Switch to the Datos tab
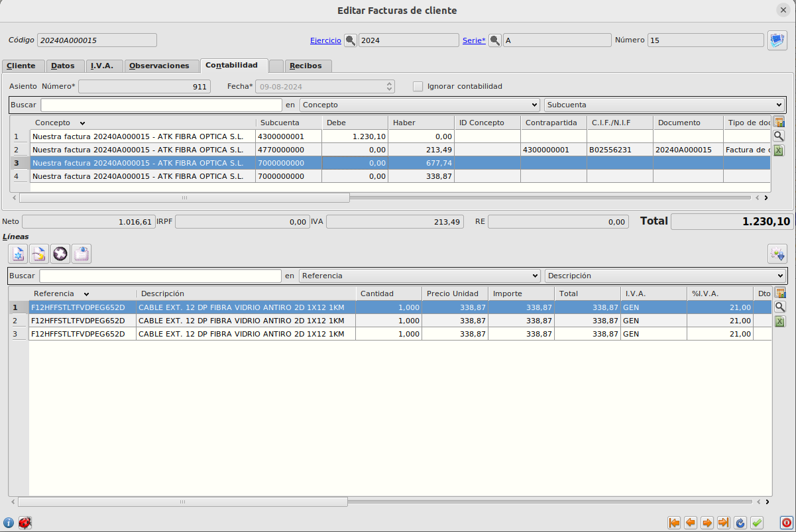This screenshot has height=532, width=796. click(65, 66)
